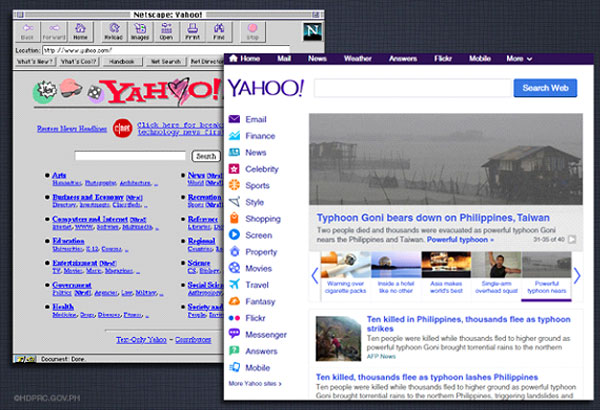Open Email via the envelope icon in the sidebar

click(234, 119)
